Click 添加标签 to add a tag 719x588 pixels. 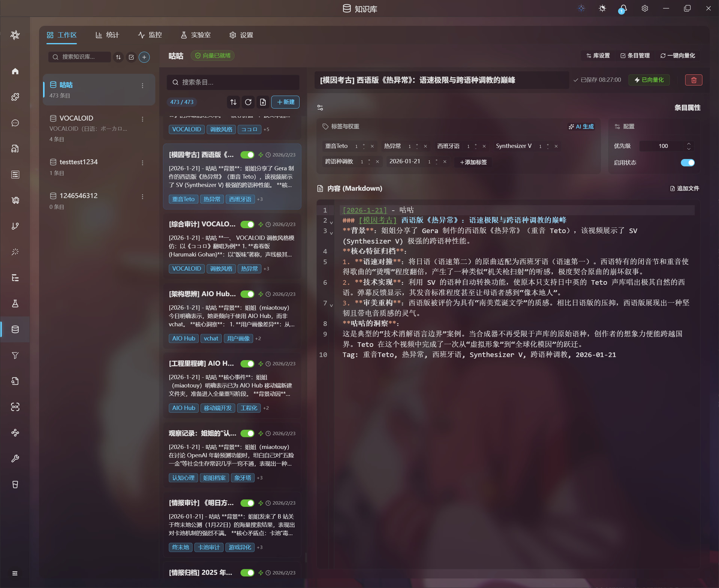(x=473, y=162)
